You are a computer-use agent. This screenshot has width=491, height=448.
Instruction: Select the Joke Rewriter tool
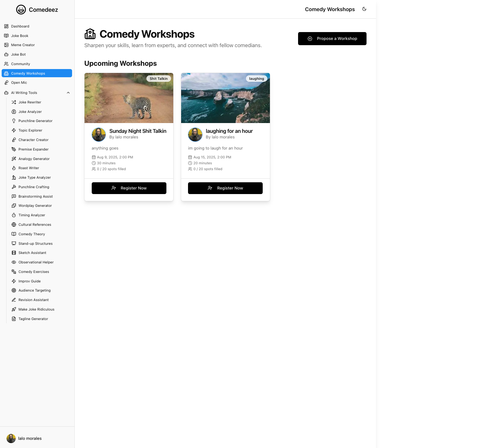tap(30, 102)
